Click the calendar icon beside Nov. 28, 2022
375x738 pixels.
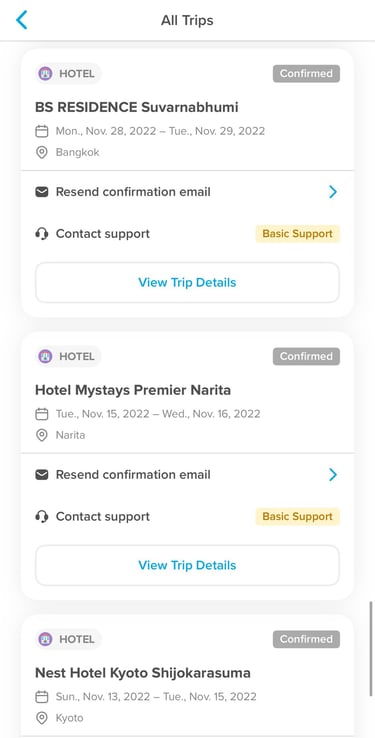tap(42, 131)
